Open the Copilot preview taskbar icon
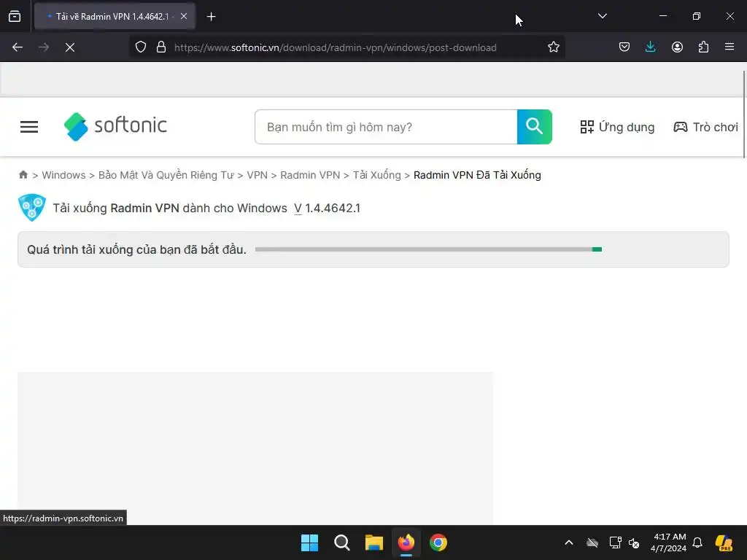 tap(724, 542)
